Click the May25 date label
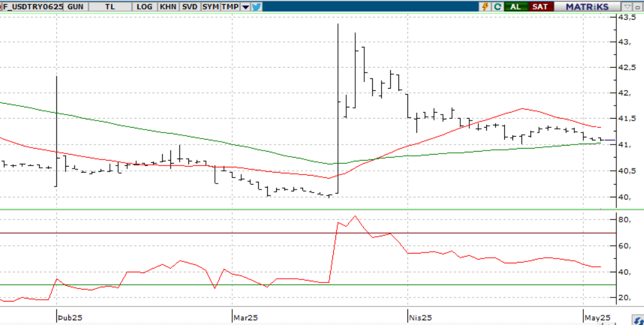The width and height of the screenshot is (644, 325). coord(598,318)
